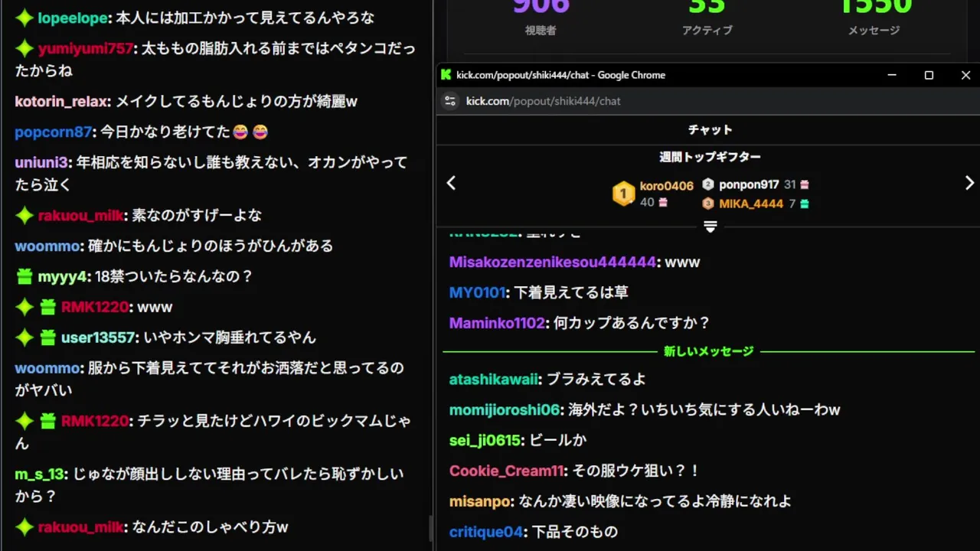Click username critique04 in popout chat

pos(485,532)
